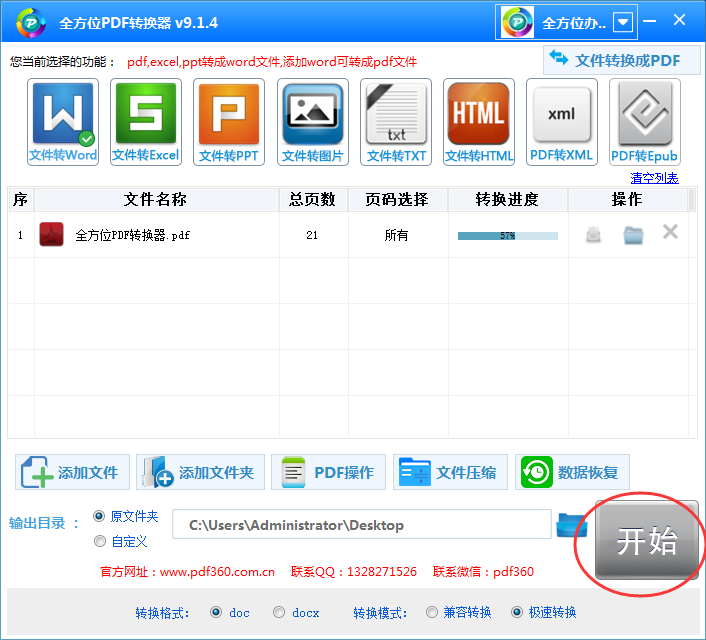Viewport: 706px width, 640px height.
Task: Click the 清空列表 link
Action: [x=654, y=178]
